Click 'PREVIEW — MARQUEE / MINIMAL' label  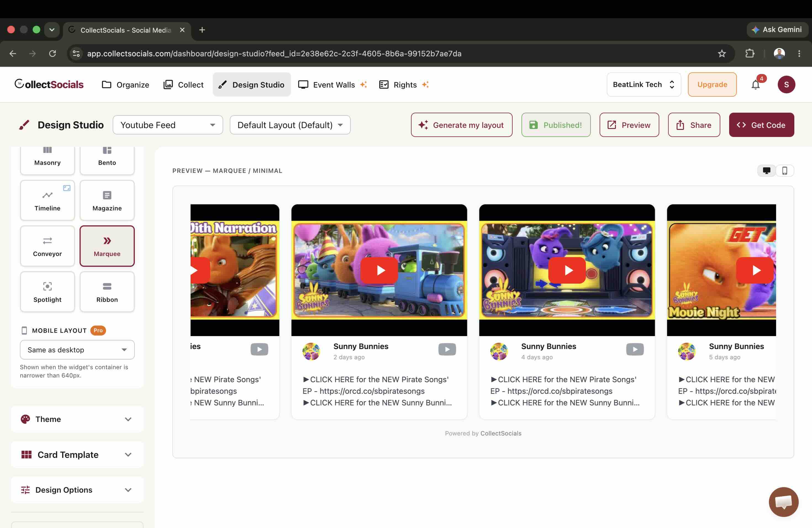pos(227,171)
